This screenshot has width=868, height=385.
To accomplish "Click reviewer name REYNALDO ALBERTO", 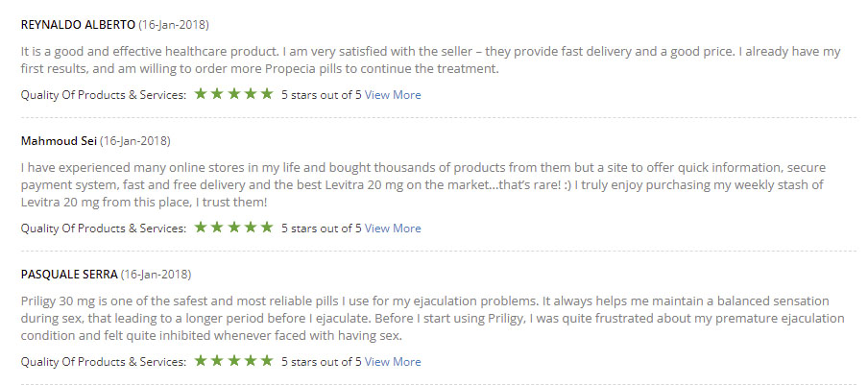I will [78, 24].
